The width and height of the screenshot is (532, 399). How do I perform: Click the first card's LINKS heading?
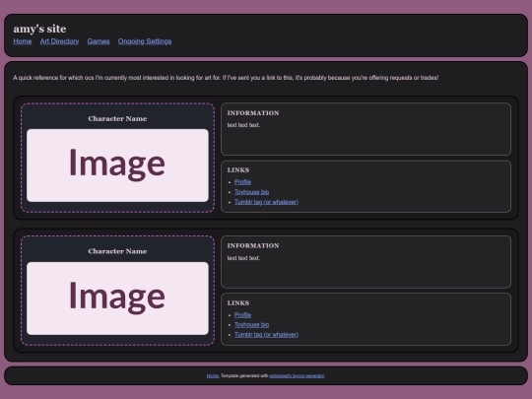(238, 170)
